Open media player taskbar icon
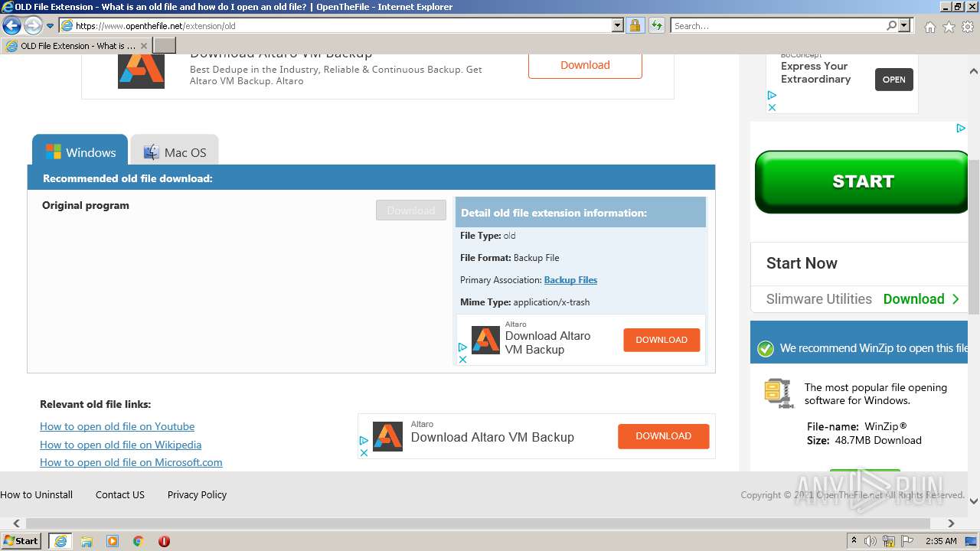 113,541
